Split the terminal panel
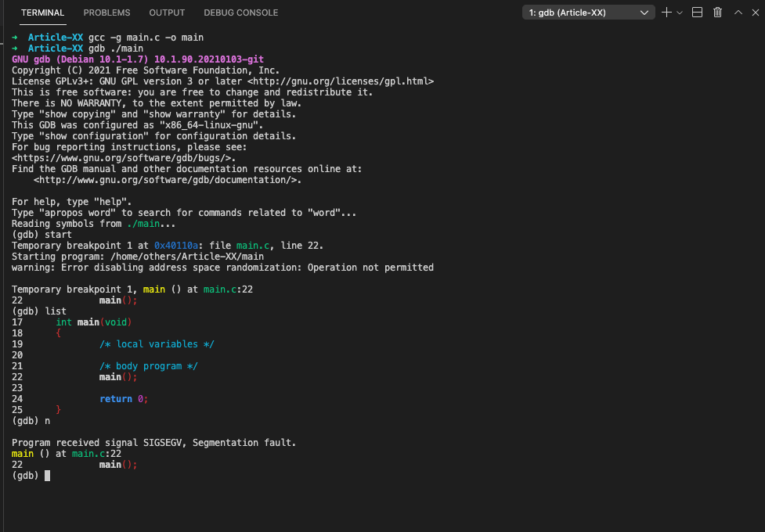Image resolution: width=765 pixels, height=532 pixels. 697,13
